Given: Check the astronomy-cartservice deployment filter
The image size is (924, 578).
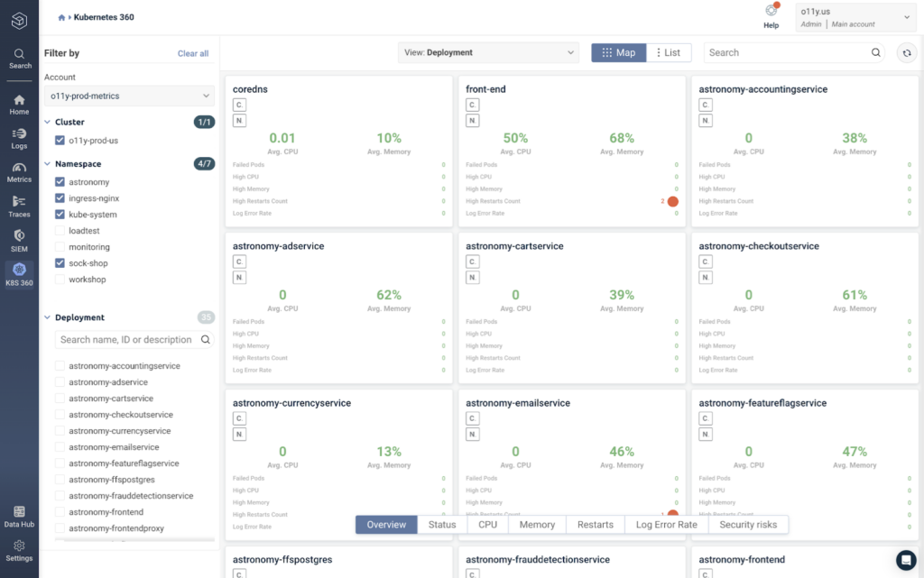Looking at the screenshot, I should (x=60, y=399).
